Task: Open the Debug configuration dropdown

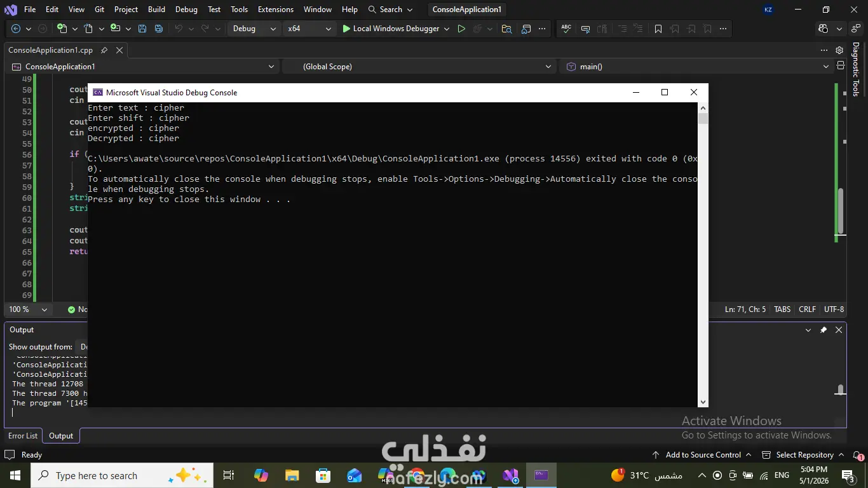Action: coord(254,29)
